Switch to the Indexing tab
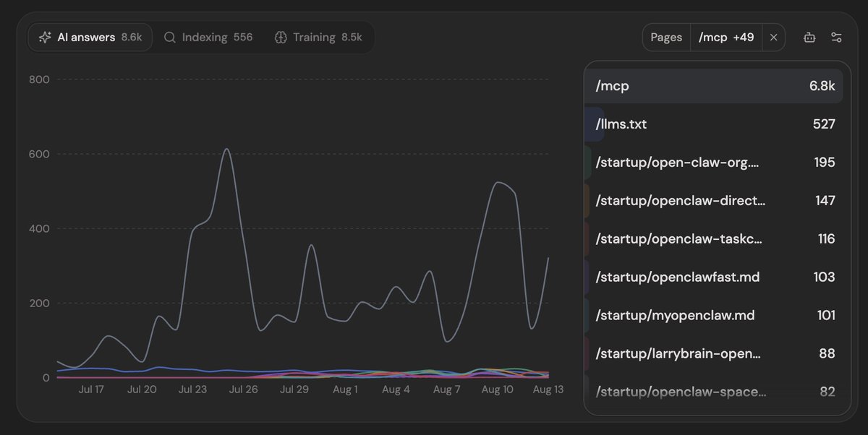This screenshot has height=435, width=868. point(208,37)
